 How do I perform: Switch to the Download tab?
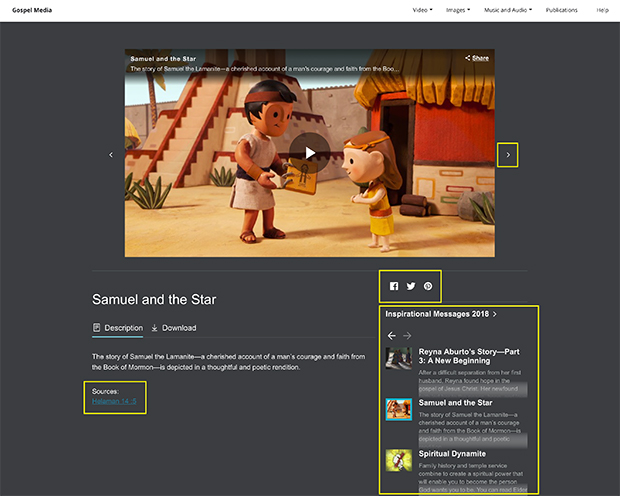coord(174,328)
